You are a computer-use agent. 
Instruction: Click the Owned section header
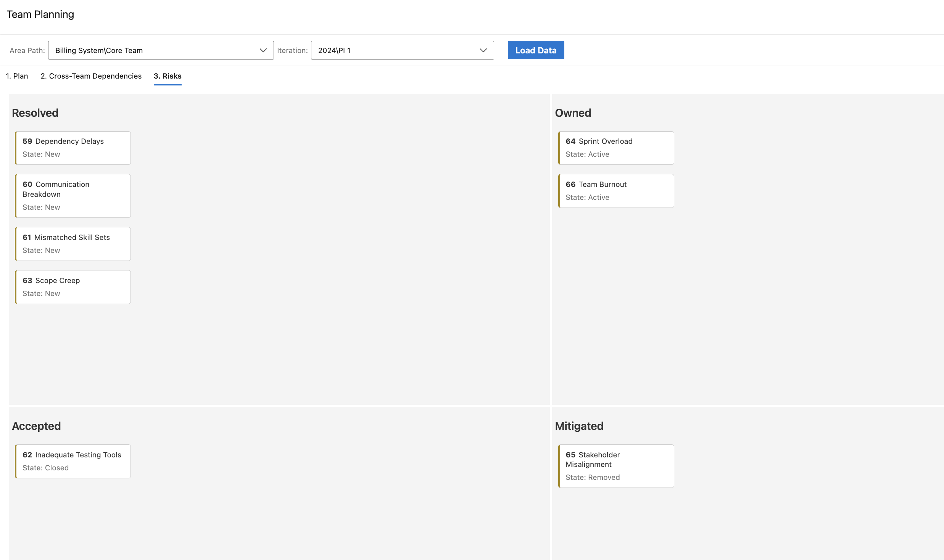click(x=573, y=113)
